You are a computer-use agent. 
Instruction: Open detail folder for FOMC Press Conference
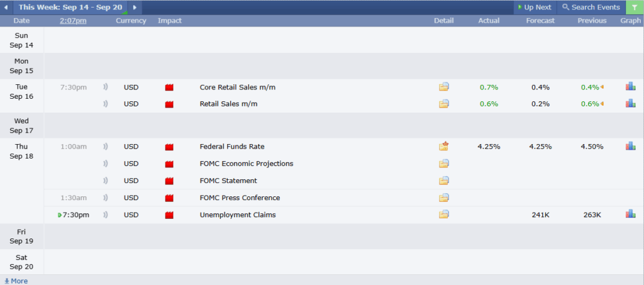pos(444,198)
